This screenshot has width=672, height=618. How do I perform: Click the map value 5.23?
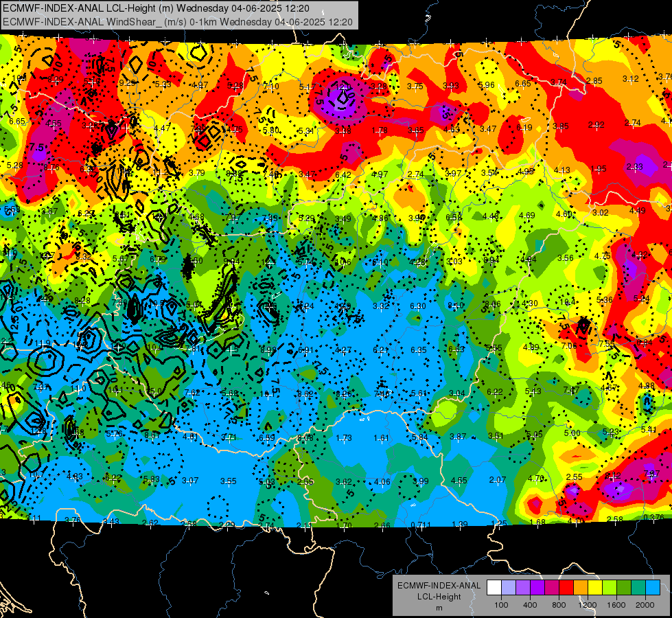pyautogui.click(x=610, y=432)
